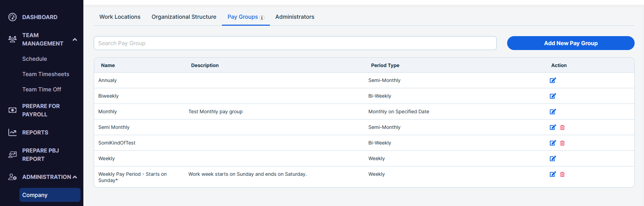Click Add New Pay Group button
Screen dimensions: 644x206
pyautogui.click(x=571, y=43)
